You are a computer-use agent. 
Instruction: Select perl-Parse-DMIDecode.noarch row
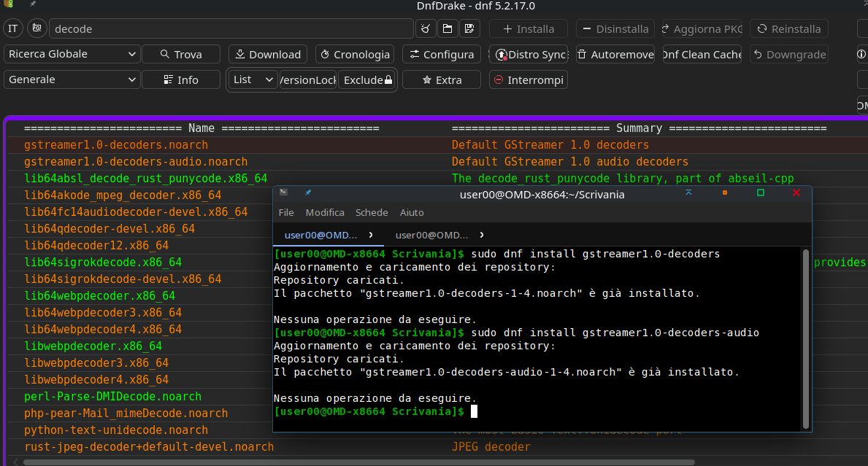(x=112, y=396)
